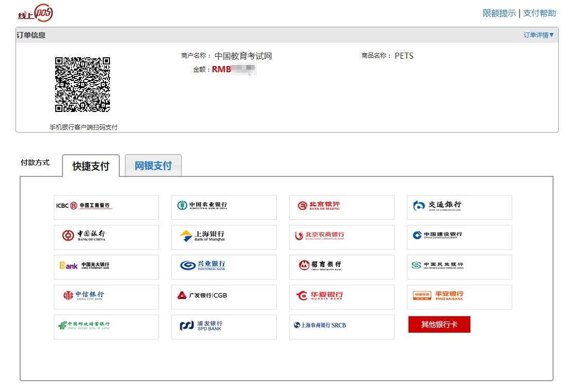Choose 兴业银行 Industrial Bank

pos(224,267)
